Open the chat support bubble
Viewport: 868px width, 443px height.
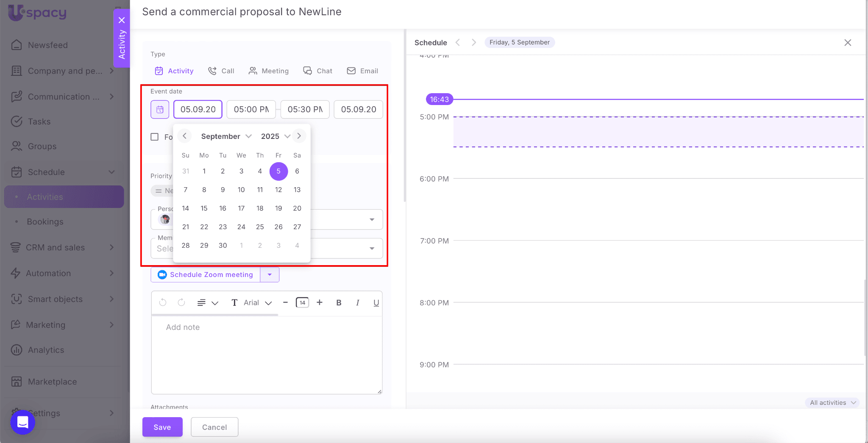(x=22, y=422)
